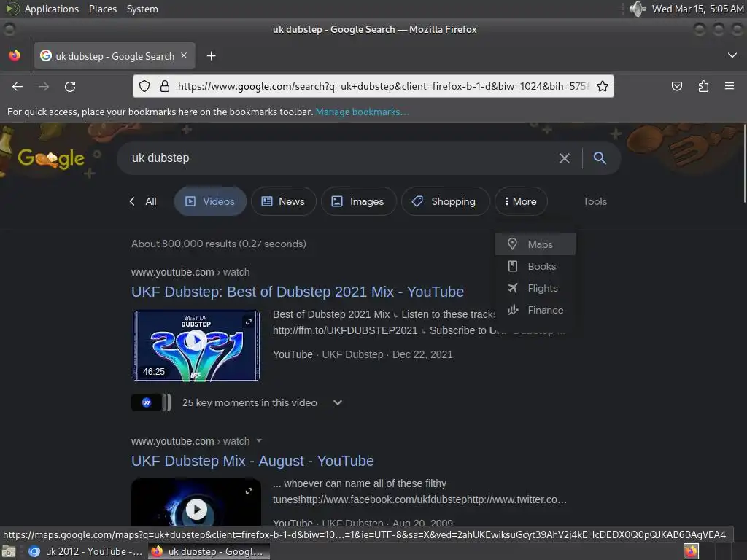The image size is (747, 560).
Task: Click the www.youtube.com › watch breadcrumb of the first result
Action: tap(190, 272)
